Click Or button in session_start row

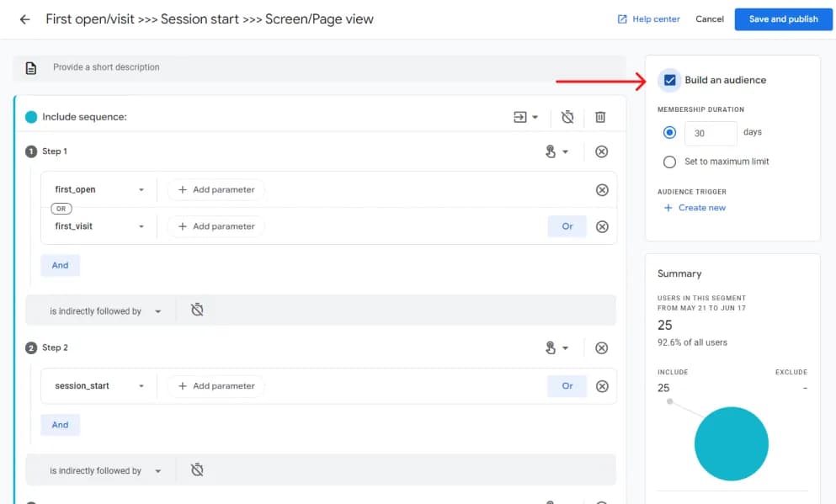pyautogui.click(x=567, y=386)
